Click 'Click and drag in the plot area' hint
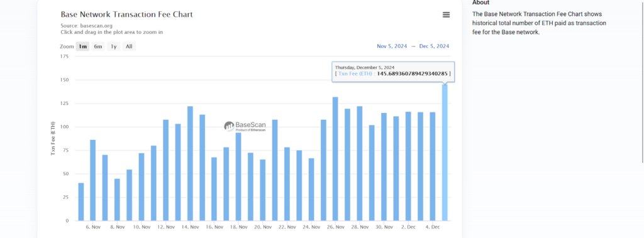The image size is (644, 238). pyautogui.click(x=112, y=32)
